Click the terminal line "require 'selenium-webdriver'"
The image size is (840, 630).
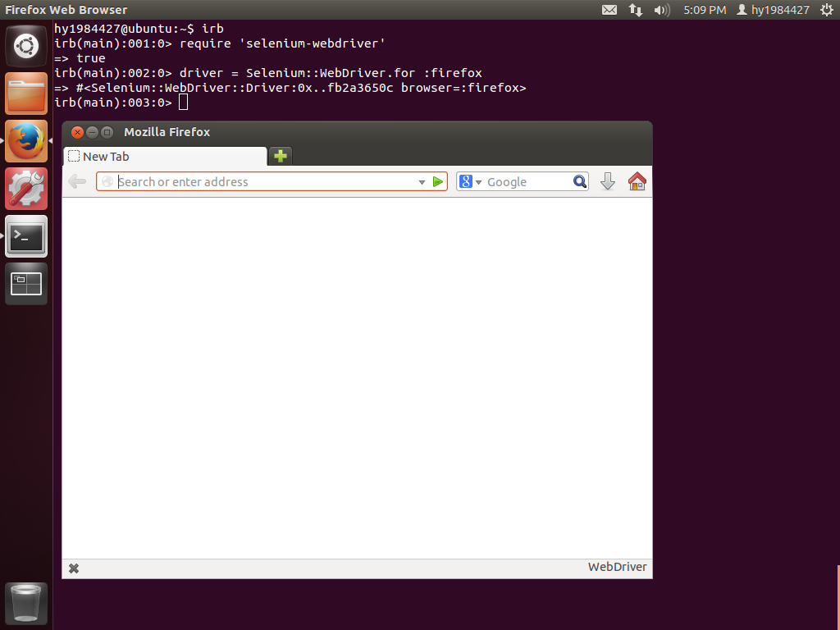(x=220, y=43)
